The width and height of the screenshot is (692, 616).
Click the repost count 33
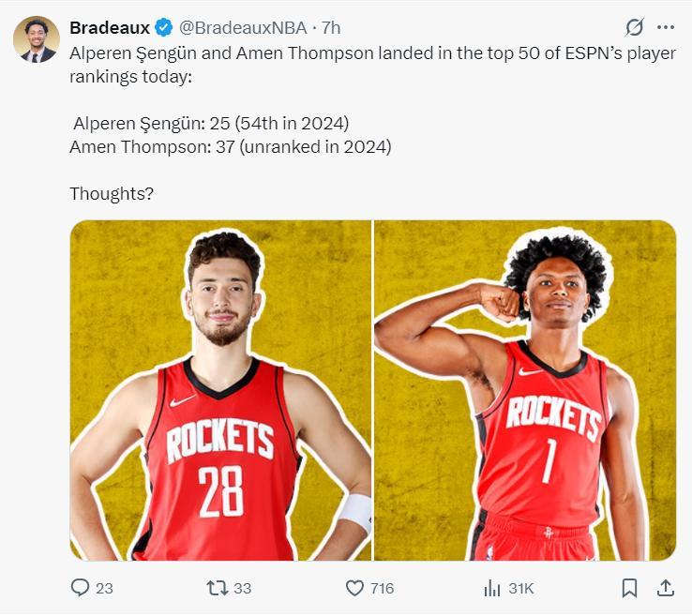pos(242,589)
